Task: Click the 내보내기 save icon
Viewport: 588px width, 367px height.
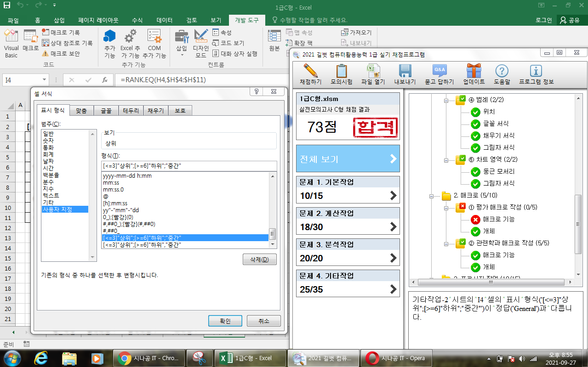Action: click(x=405, y=71)
